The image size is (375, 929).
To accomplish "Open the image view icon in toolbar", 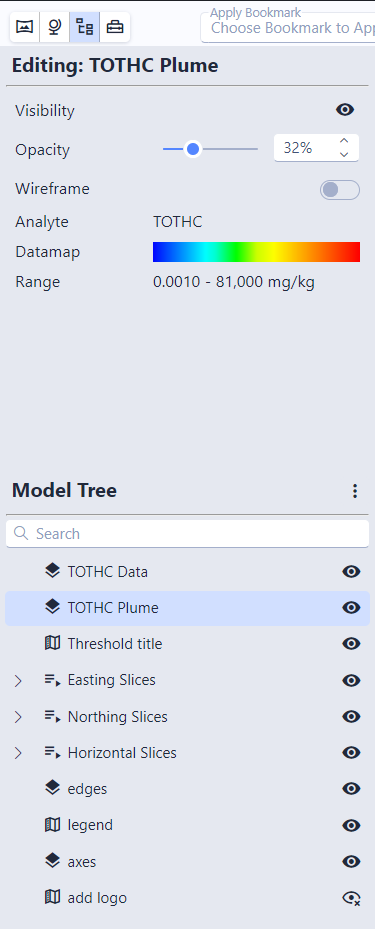I will [24, 27].
